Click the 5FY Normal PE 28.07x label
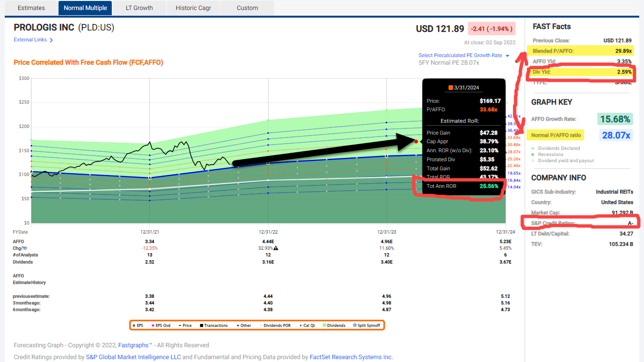Viewport: 644px width, 362px height. [449, 63]
